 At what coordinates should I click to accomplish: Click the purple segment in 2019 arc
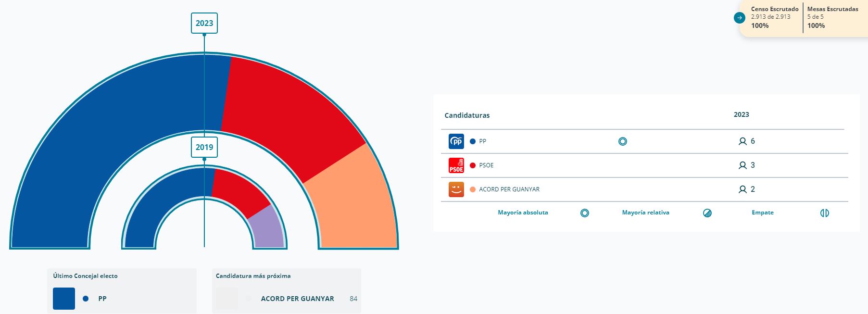[x=267, y=228]
